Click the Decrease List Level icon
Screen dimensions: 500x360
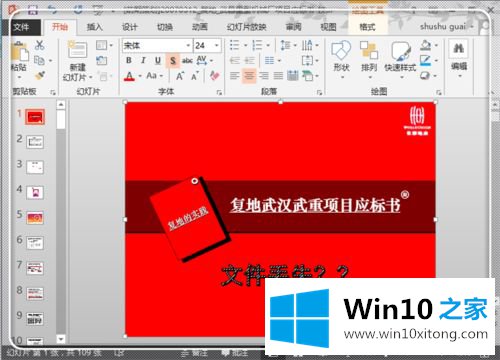click(x=235, y=60)
